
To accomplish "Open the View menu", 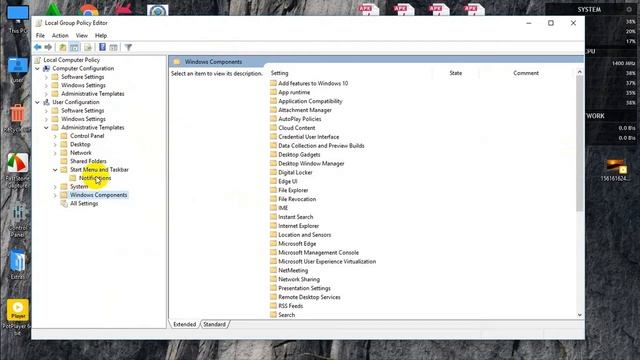I will 82,36.
